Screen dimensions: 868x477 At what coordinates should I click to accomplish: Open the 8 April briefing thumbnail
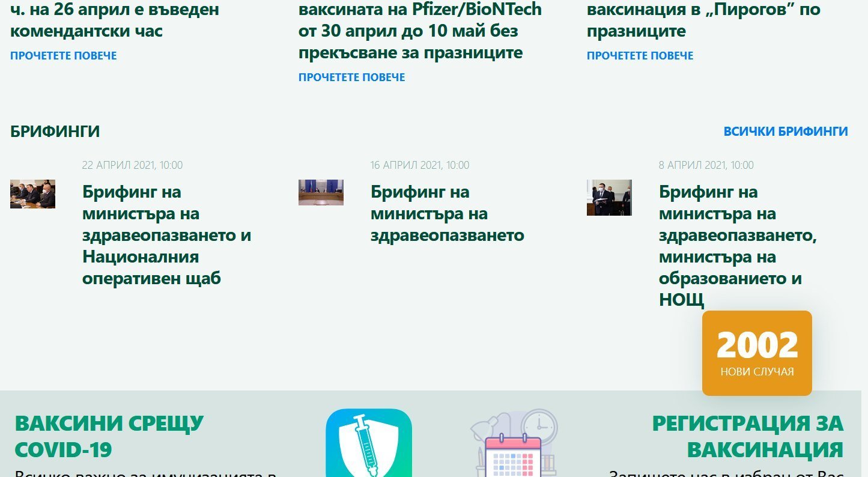609,198
